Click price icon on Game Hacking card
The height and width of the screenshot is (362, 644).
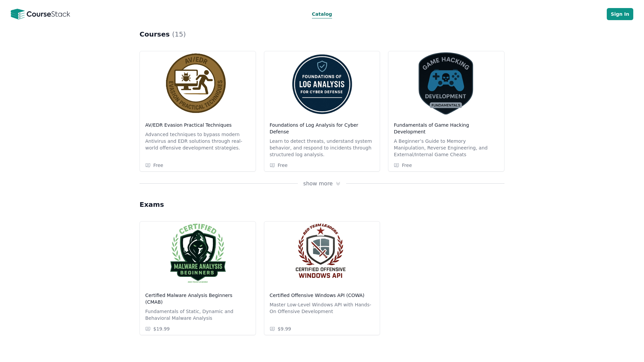click(396, 165)
